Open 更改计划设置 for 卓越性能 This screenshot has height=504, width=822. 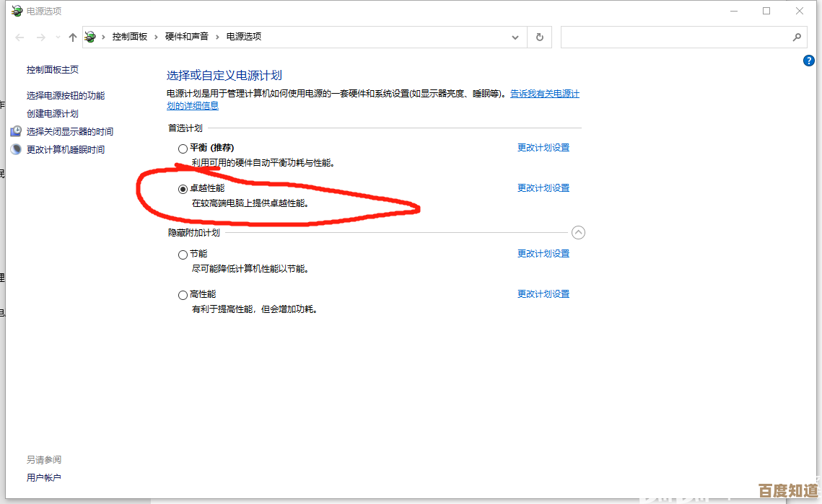point(543,187)
